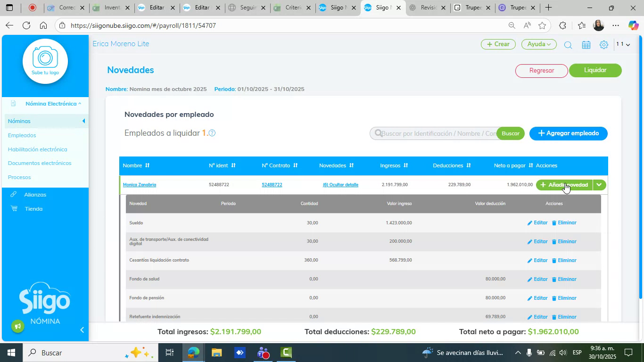This screenshot has width=644, height=362.
Task: Open Task View in taskbar
Action: [x=170, y=353]
